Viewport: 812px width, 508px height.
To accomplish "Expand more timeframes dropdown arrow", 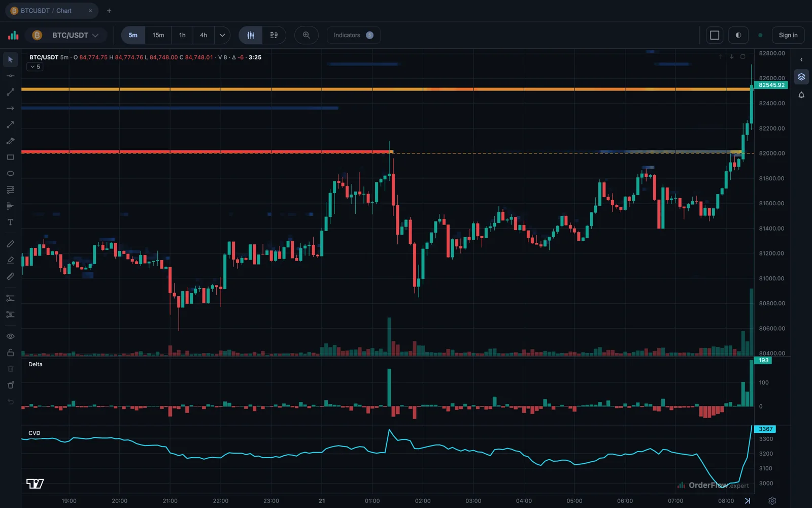I will [222, 35].
